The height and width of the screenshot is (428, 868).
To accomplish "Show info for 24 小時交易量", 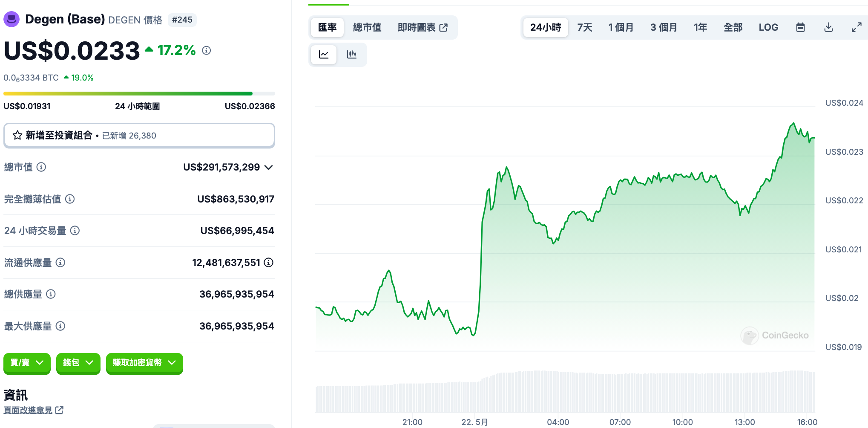I will click(x=75, y=231).
